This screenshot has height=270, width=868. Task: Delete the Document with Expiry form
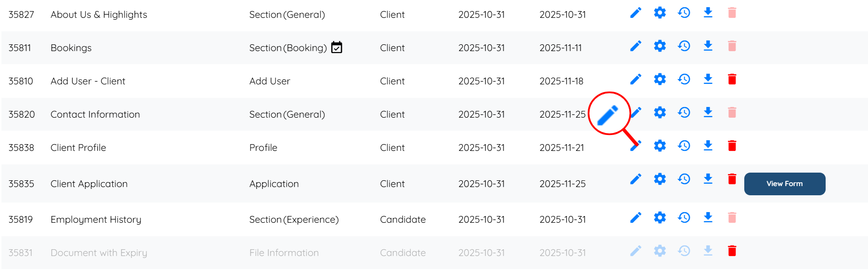point(732,251)
